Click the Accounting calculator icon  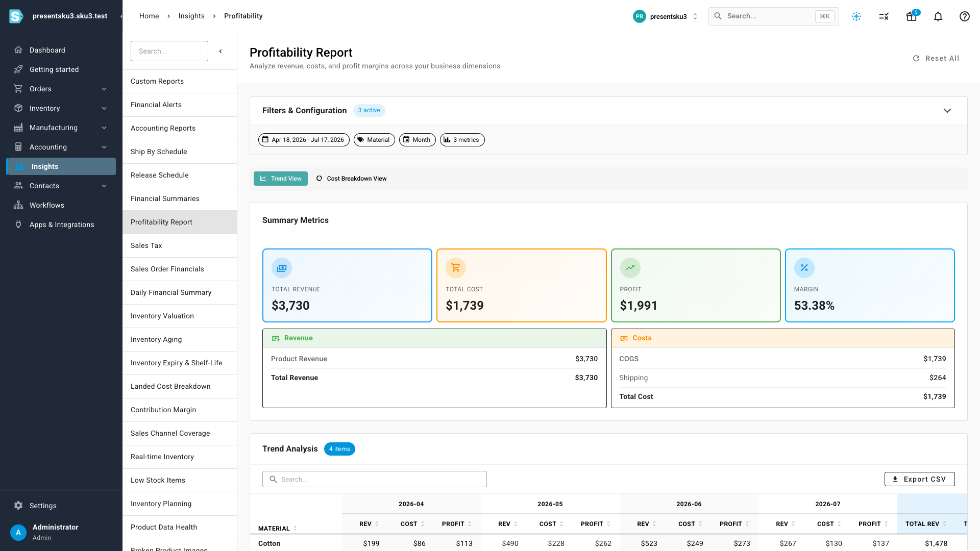pyautogui.click(x=18, y=147)
